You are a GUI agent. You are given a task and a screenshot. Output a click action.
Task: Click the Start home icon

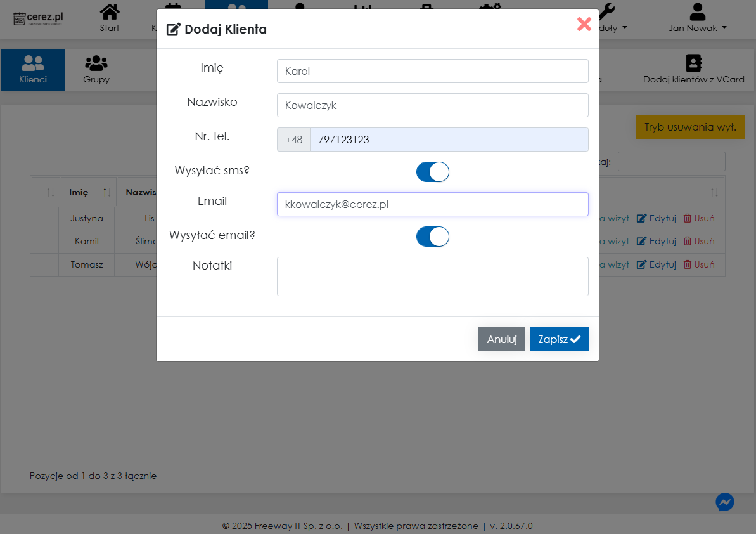[x=110, y=12]
